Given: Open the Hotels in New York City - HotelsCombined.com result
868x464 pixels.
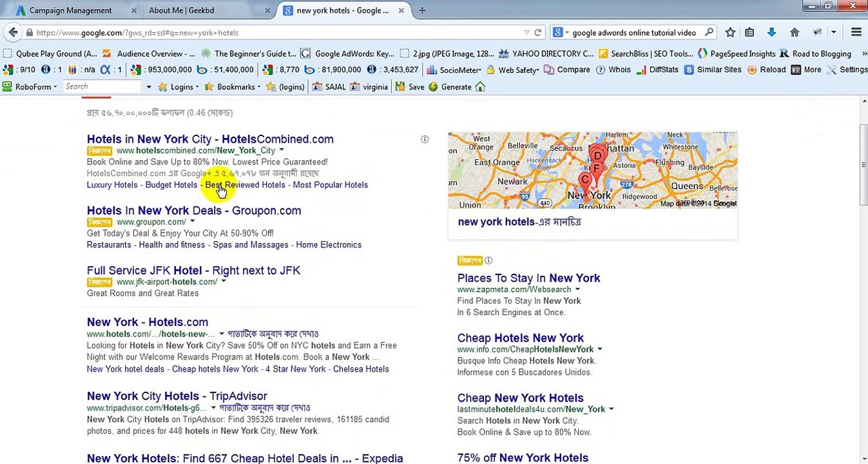Looking at the screenshot, I should tap(210, 139).
